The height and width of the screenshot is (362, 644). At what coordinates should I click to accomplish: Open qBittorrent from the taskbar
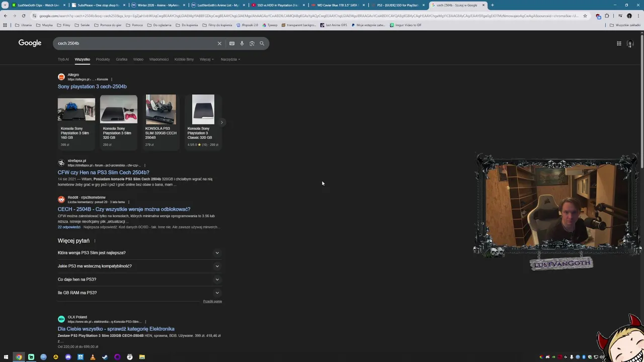43,357
